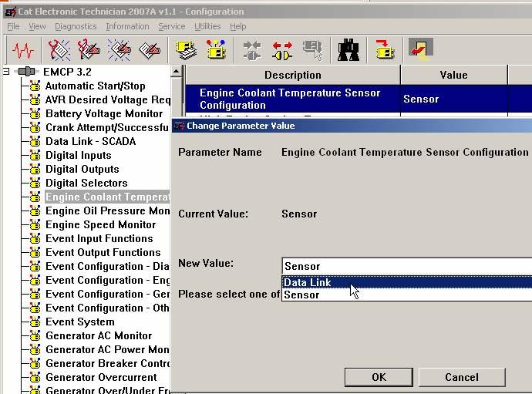Click the Engine Speed Monitor group icon

tap(35, 224)
